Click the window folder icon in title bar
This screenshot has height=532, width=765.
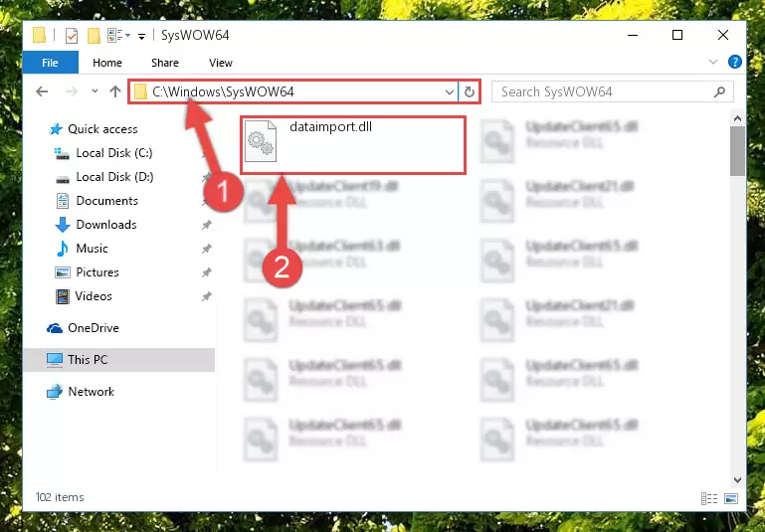click(39, 36)
